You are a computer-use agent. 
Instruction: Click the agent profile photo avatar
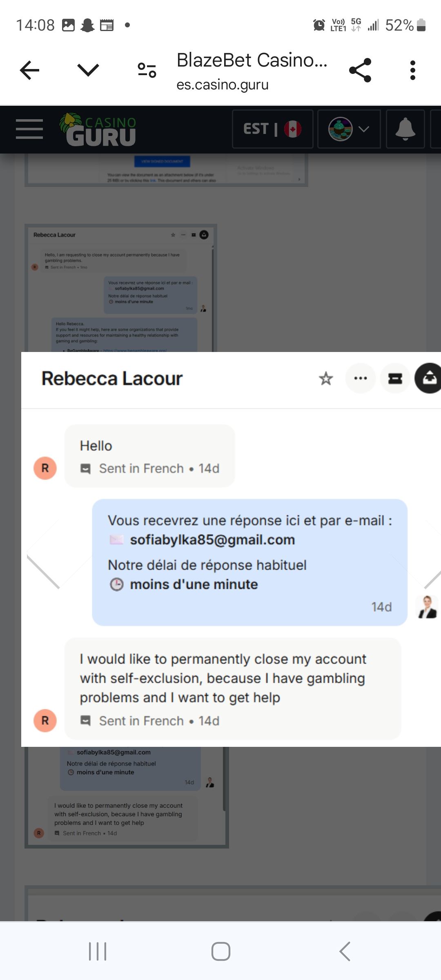[x=427, y=607]
